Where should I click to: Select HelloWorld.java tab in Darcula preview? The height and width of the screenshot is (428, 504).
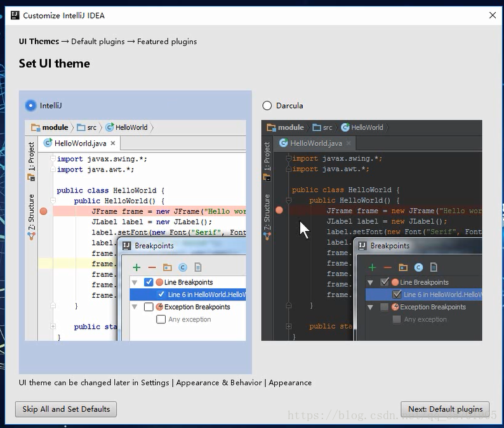tap(315, 143)
